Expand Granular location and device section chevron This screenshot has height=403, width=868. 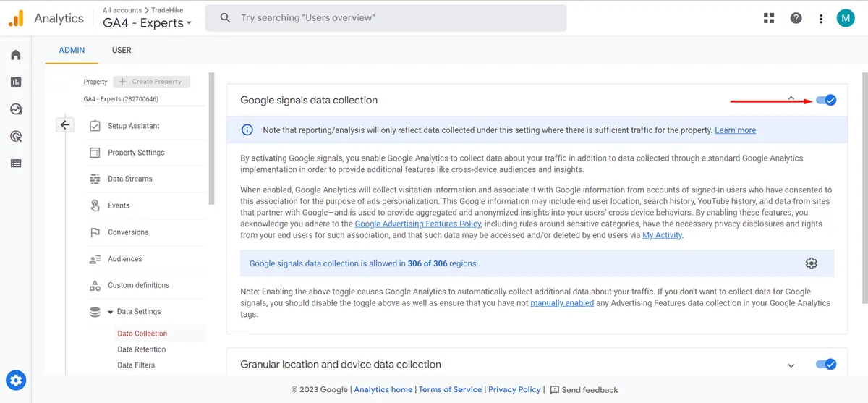(791, 365)
